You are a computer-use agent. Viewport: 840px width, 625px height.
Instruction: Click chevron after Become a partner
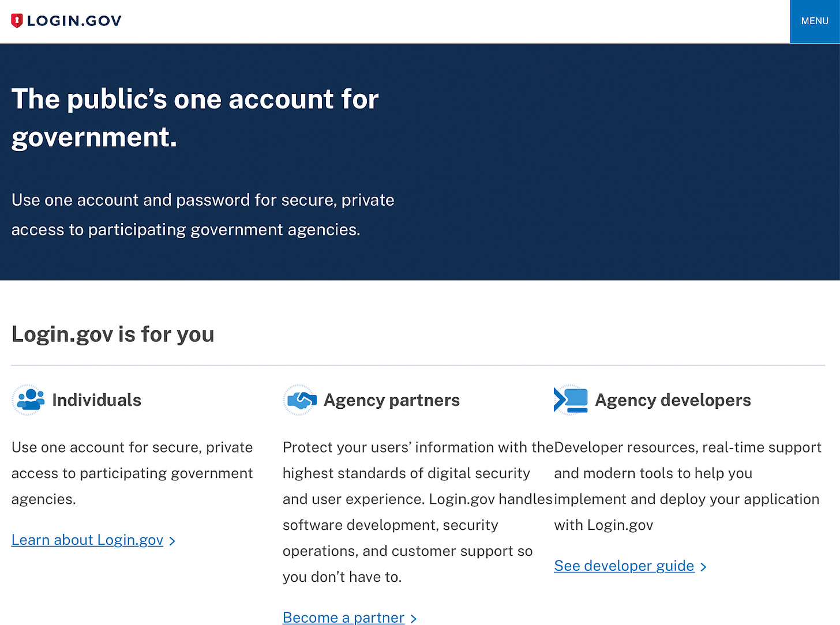413,619
